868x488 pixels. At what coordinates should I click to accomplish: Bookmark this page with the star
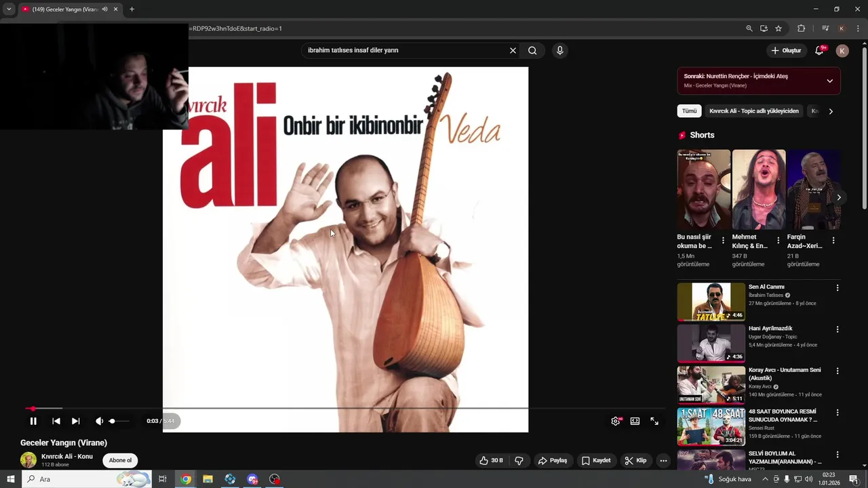(x=778, y=28)
